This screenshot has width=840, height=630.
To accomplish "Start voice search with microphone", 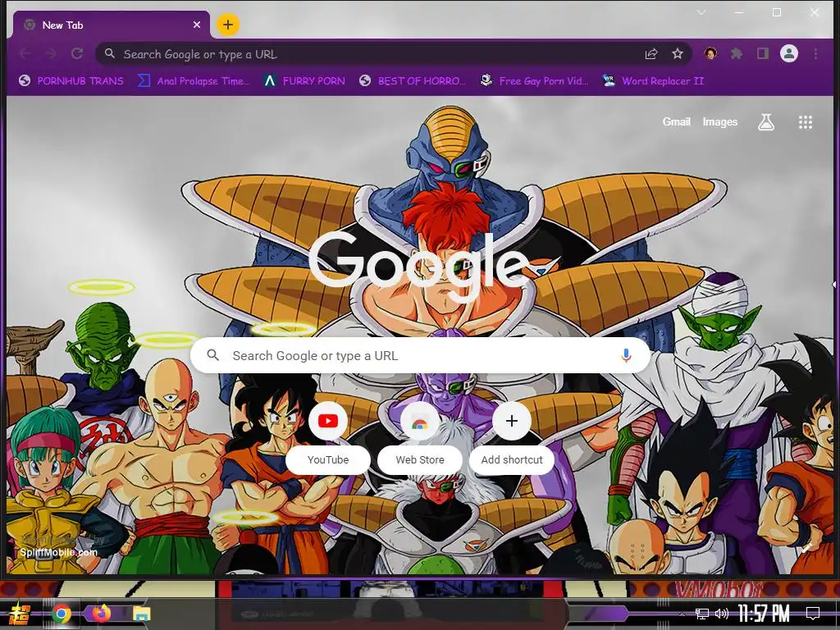I will [x=626, y=355].
